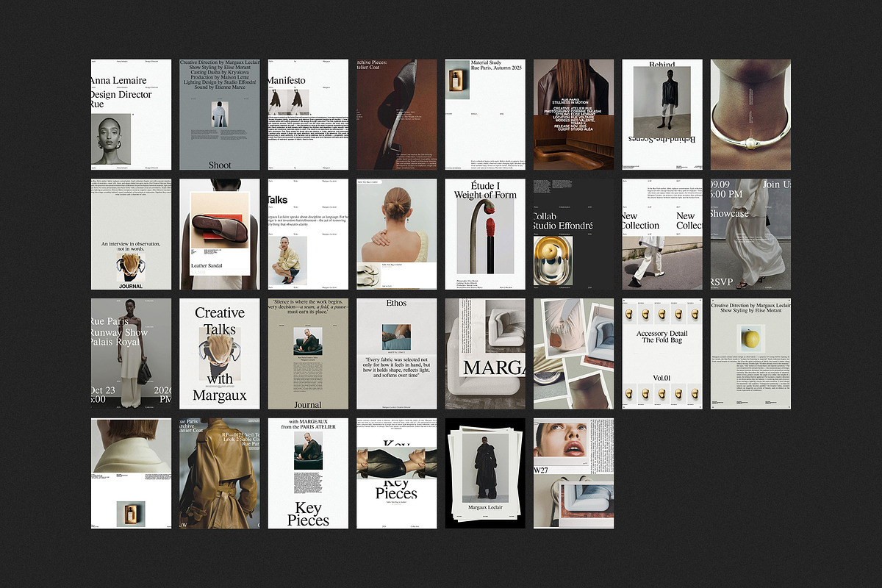882x588 pixels.
Task: Choose the Stillness in Motion poster
Action: point(573,115)
